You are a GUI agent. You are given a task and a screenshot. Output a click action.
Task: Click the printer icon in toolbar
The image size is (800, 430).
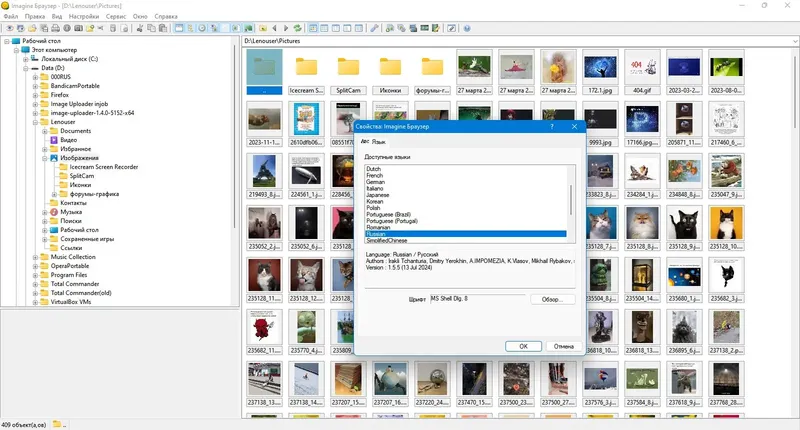click(x=55, y=28)
